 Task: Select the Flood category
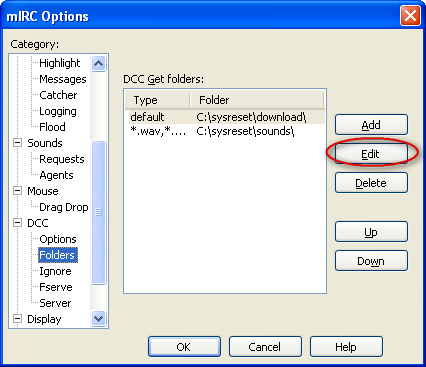coord(52,127)
